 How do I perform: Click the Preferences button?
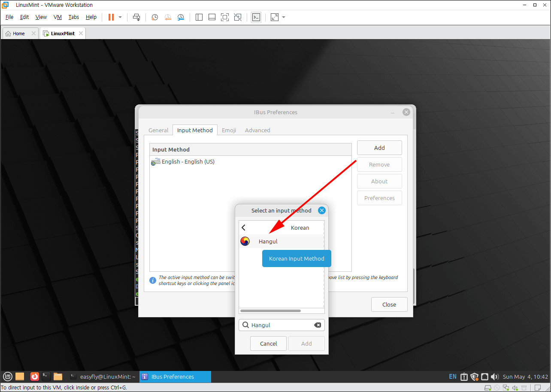pos(379,198)
